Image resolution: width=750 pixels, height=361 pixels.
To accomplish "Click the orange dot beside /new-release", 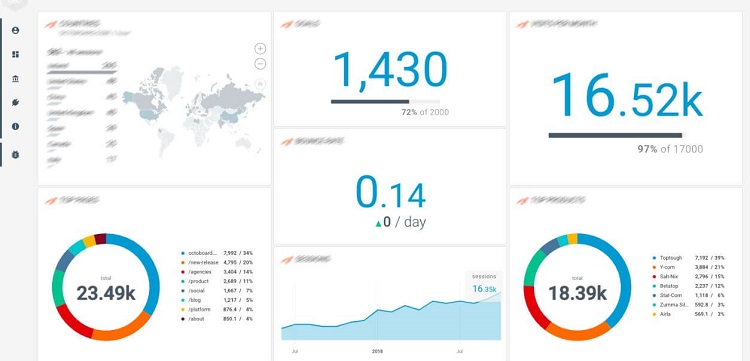I will pos(183,263).
